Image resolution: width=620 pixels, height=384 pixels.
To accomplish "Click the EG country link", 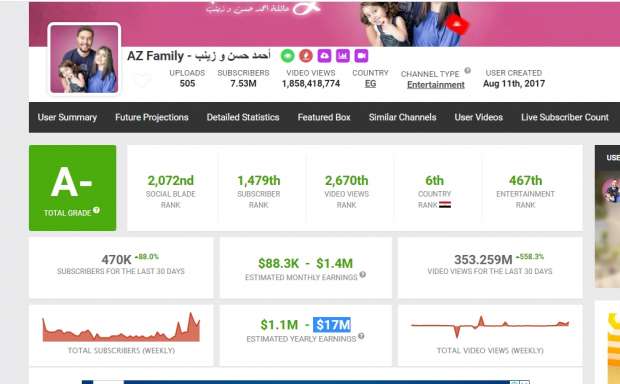I will coord(370,84).
